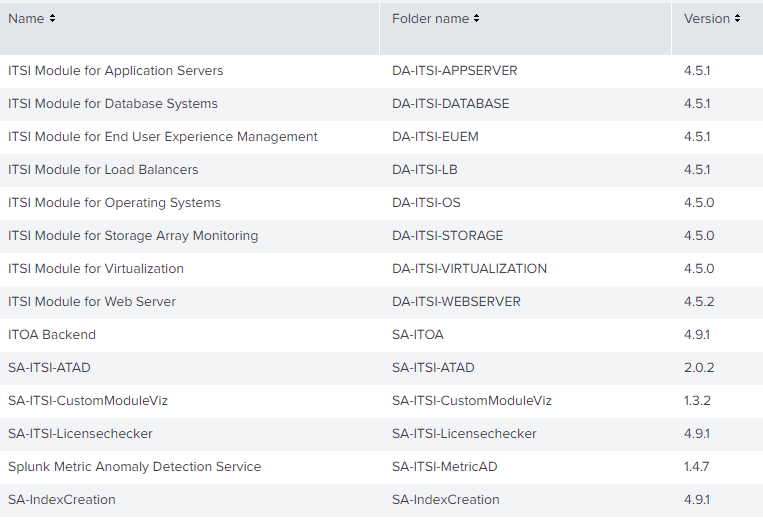Click version 4.5.1 in Application Servers row

(x=697, y=71)
